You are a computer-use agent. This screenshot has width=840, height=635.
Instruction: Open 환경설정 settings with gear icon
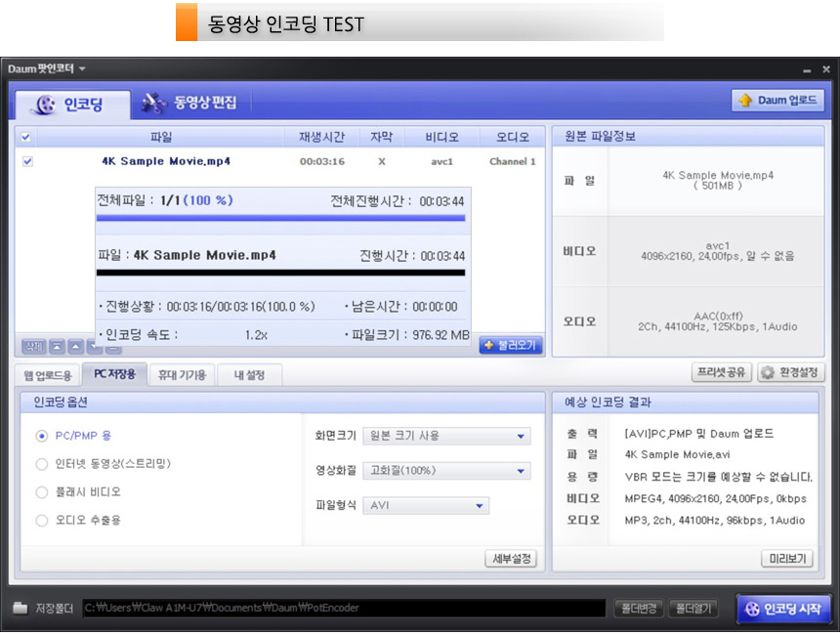[790, 373]
